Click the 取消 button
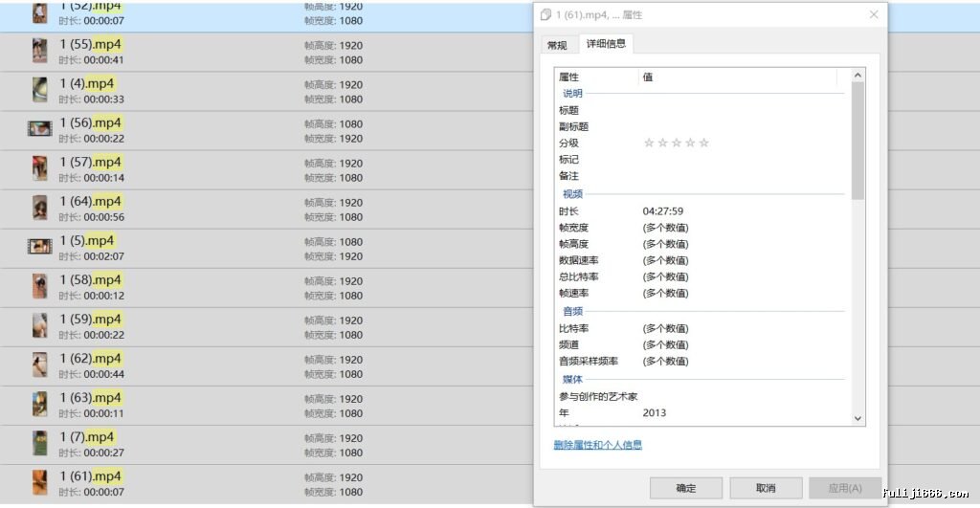Screen dimensions: 980x508 tap(766, 488)
